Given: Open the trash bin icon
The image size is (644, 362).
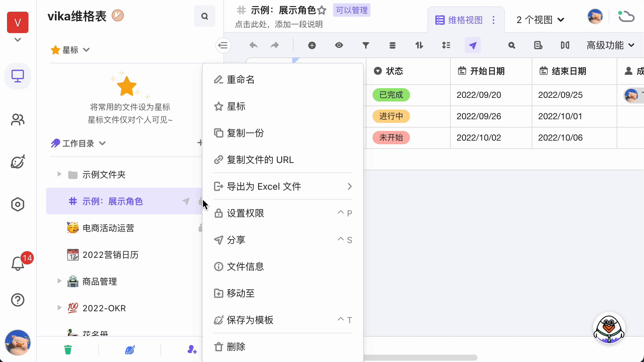Looking at the screenshot, I should tap(68, 350).
